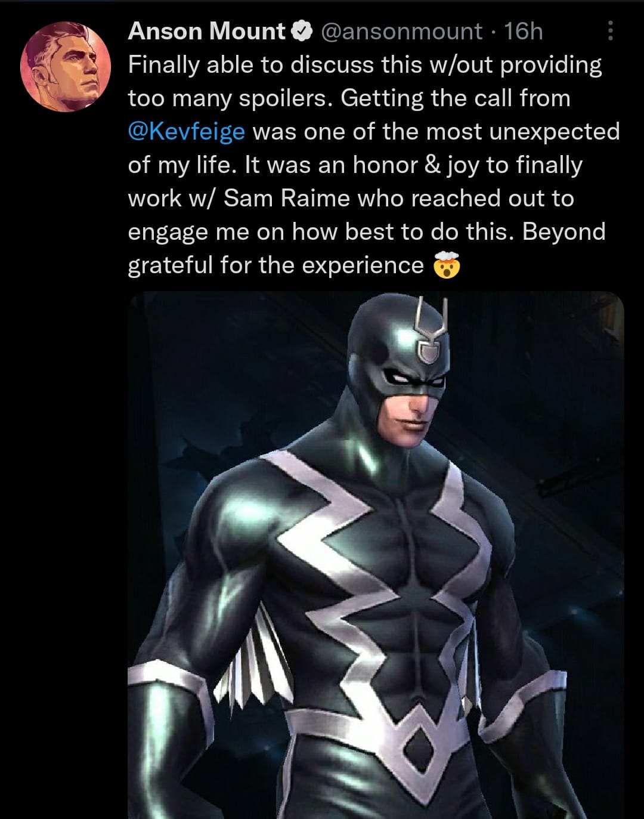Open Anson Mount's profile avatar
Image resolution: width=644 pixels, height=819 pixels.
tap(66, 67)
